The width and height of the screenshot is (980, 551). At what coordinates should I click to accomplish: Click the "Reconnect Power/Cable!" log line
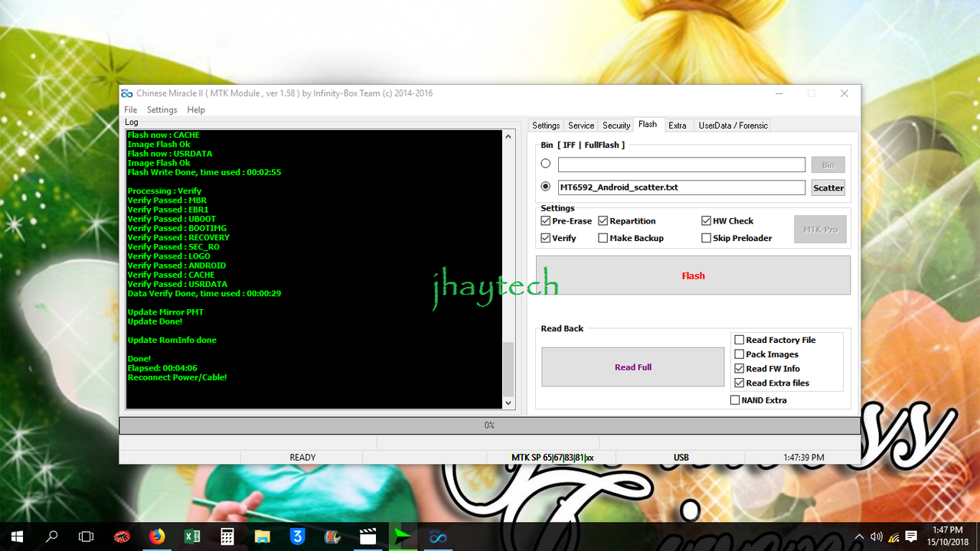[177, 377]
